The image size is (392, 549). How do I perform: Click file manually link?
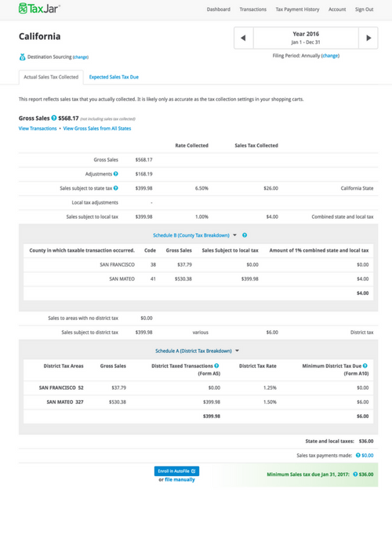click(180, 480)
